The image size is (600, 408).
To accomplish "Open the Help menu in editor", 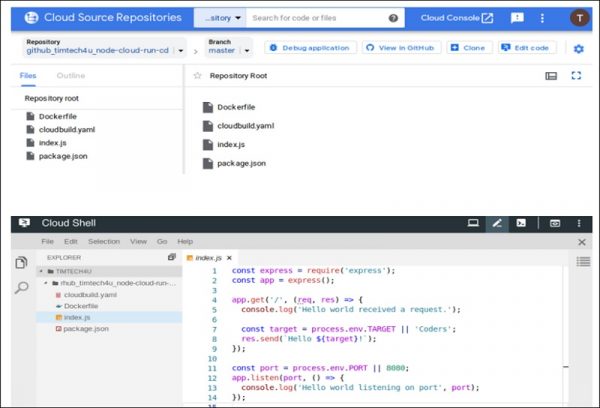I will pyautogui.click(x=185, y=242).
